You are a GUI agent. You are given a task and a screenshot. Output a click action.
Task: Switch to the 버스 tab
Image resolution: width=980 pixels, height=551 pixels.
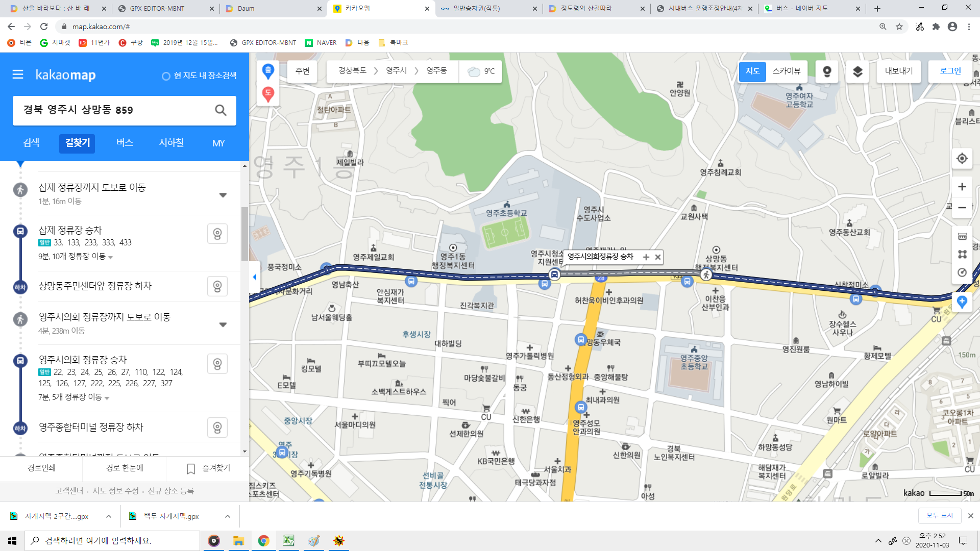coord(125,143)
